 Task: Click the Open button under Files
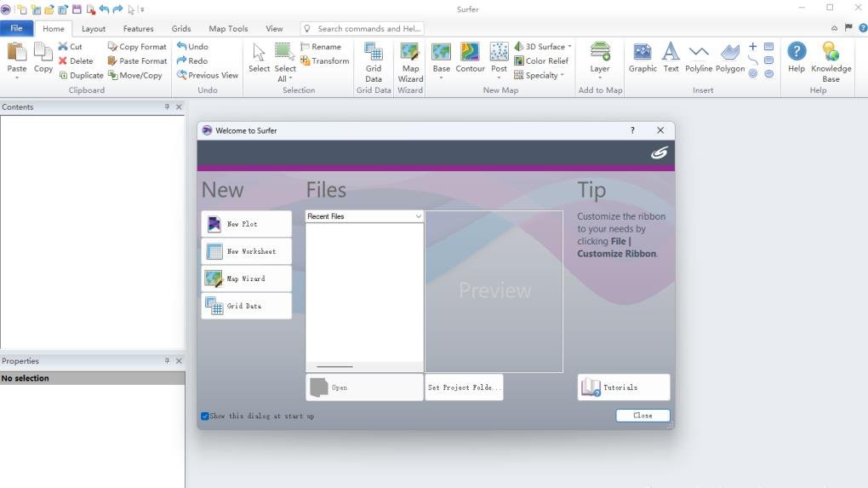point(364,388)
